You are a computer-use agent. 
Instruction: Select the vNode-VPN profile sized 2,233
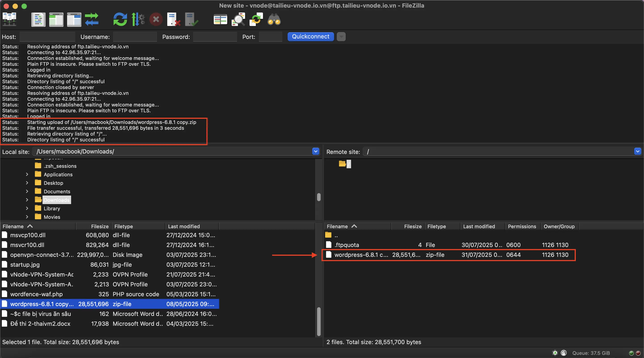click(x=110, y=275)
